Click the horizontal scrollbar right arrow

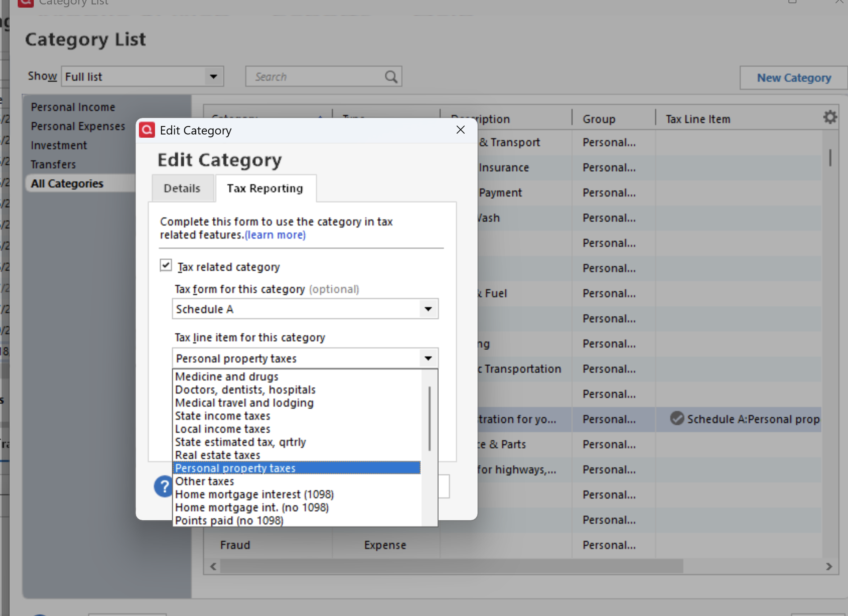tap(829, 567)
